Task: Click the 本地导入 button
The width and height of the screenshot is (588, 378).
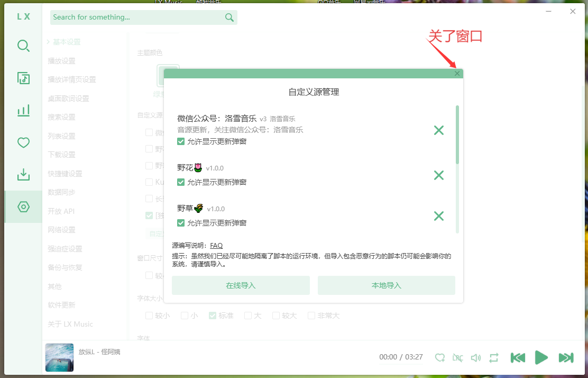Action: [x=386, y=285]
